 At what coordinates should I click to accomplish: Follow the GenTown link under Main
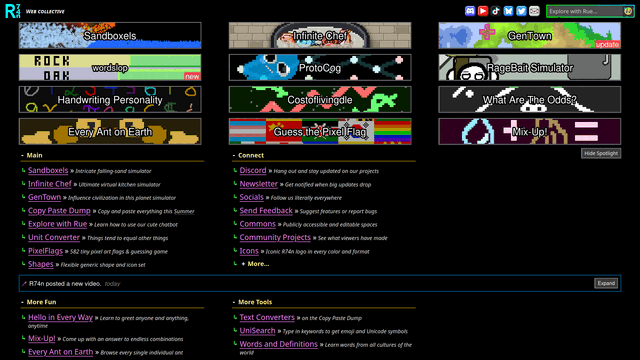click(x=44, y=198)
